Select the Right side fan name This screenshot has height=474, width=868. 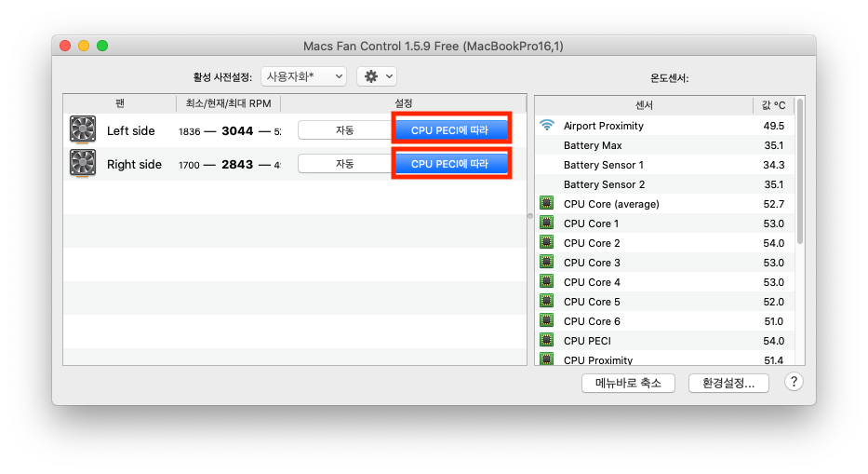[x=134, y=164]
